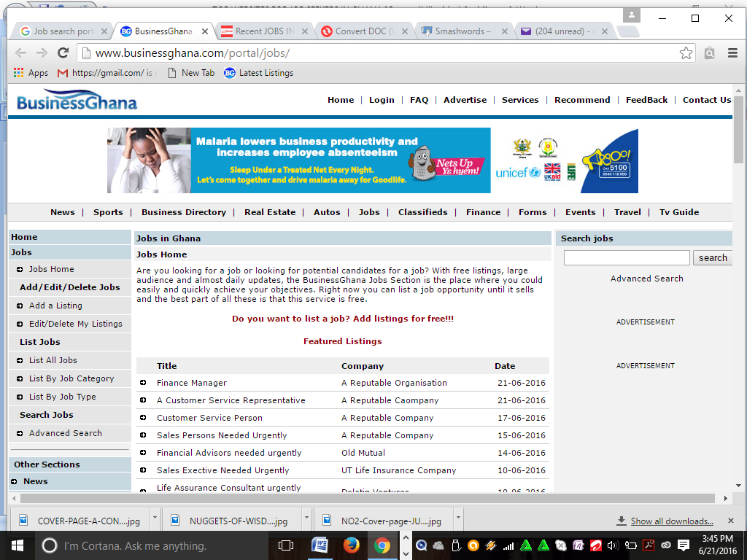The height and width of the screenshot is (560, 747).
Task: Select Real Estate from the navigation menu
Action: [270, 212]
